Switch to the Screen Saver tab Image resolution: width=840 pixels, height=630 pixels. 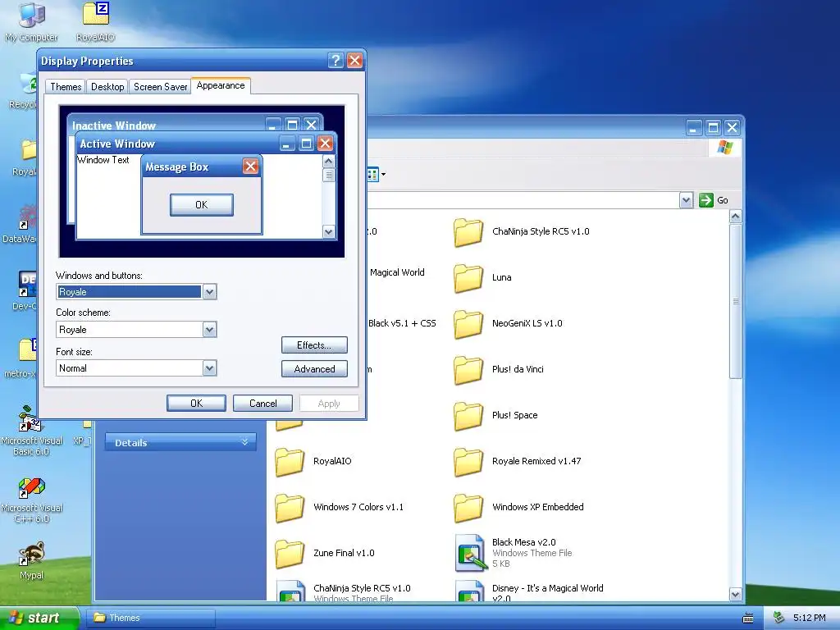tap(160, 87)
